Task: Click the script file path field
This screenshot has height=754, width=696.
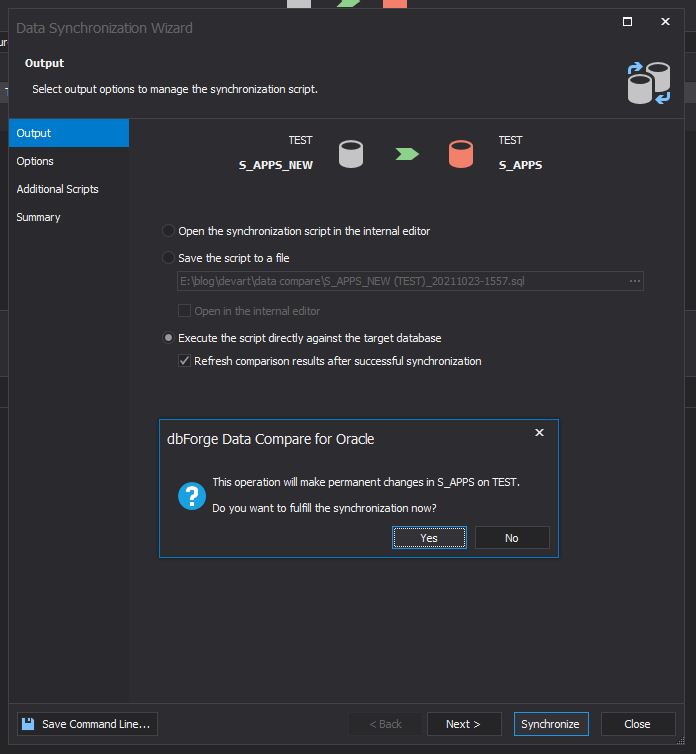Action: (x=400, y=281)
